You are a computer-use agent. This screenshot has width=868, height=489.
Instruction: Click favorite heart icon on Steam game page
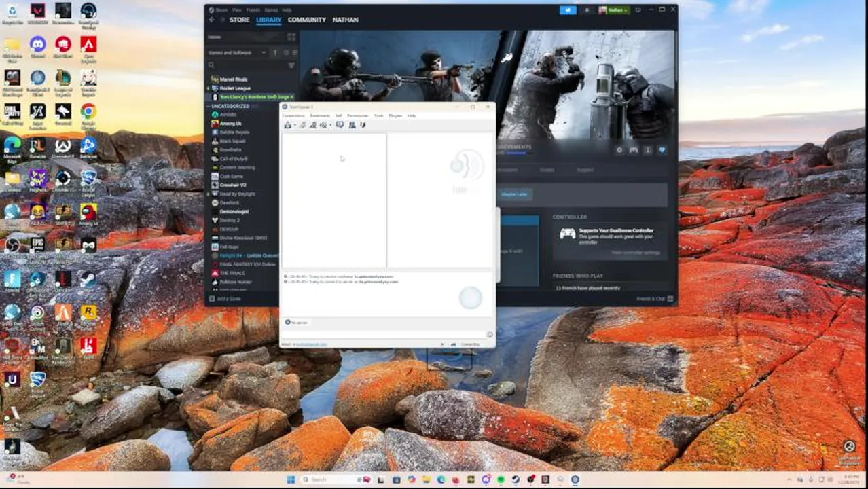[x=662, y=150]
